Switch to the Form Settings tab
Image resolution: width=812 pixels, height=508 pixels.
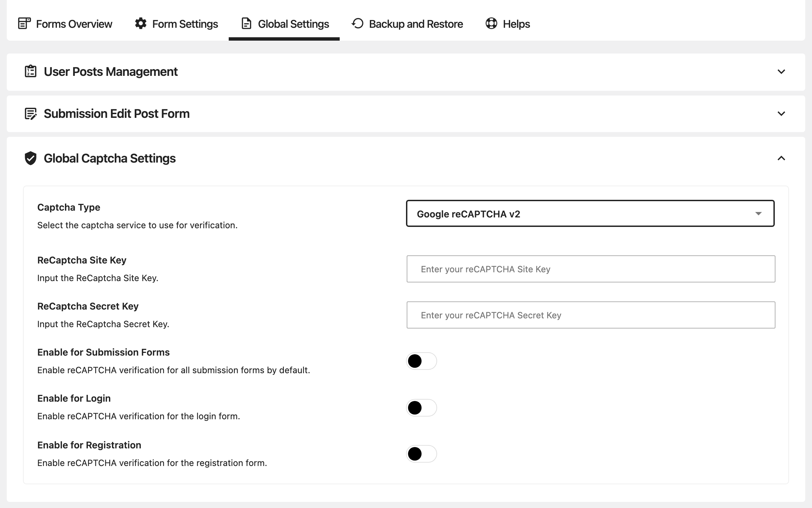[x=176, y=24]
